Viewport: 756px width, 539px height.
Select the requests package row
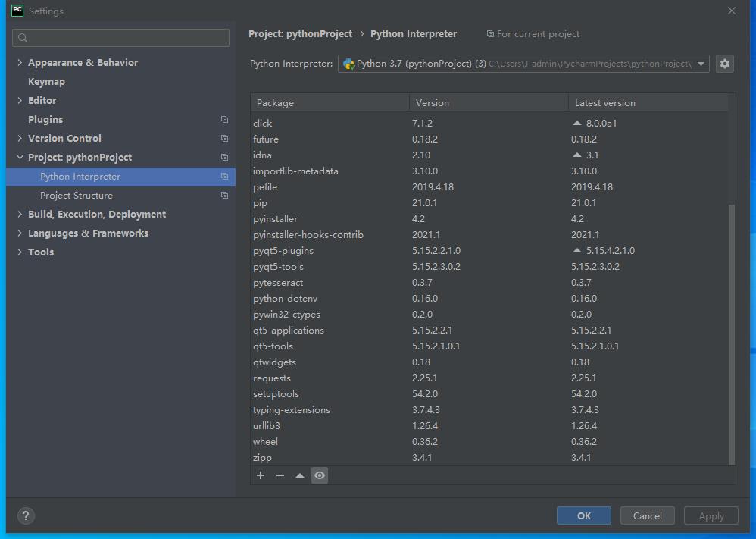(x=489, y=378)
